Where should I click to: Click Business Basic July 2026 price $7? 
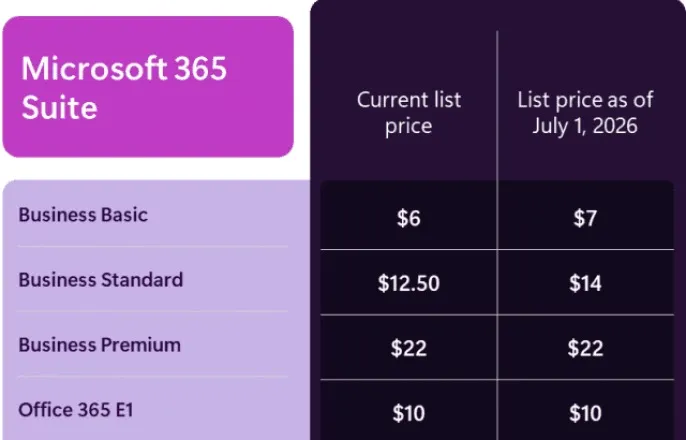click(585, 218)
